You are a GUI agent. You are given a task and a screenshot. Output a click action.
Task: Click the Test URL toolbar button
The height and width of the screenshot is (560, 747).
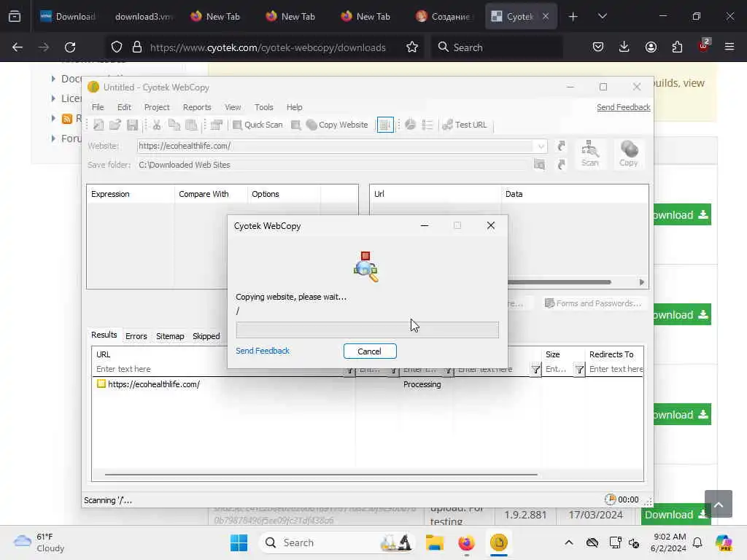(x=465, y=125)
